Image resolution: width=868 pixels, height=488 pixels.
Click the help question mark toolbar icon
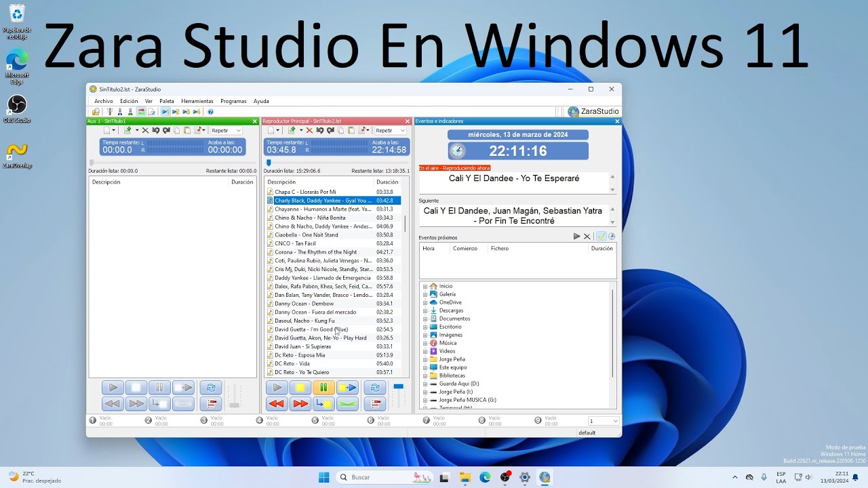[210, 112]
